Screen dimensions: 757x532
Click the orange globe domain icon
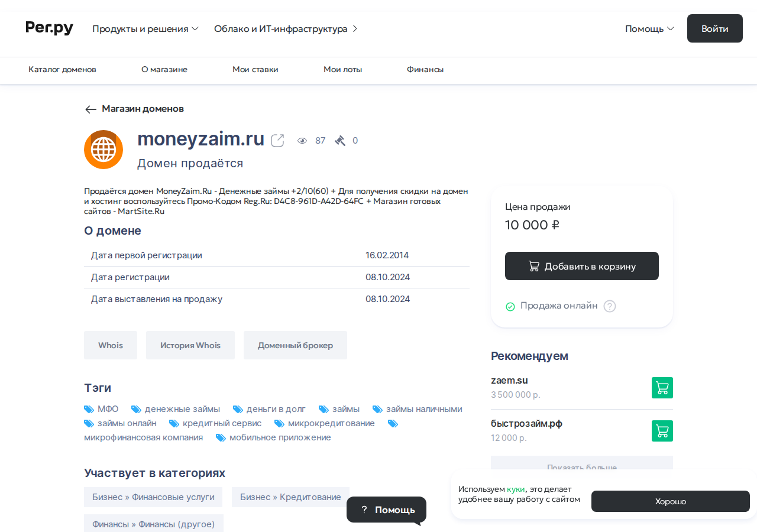[103, 150]
